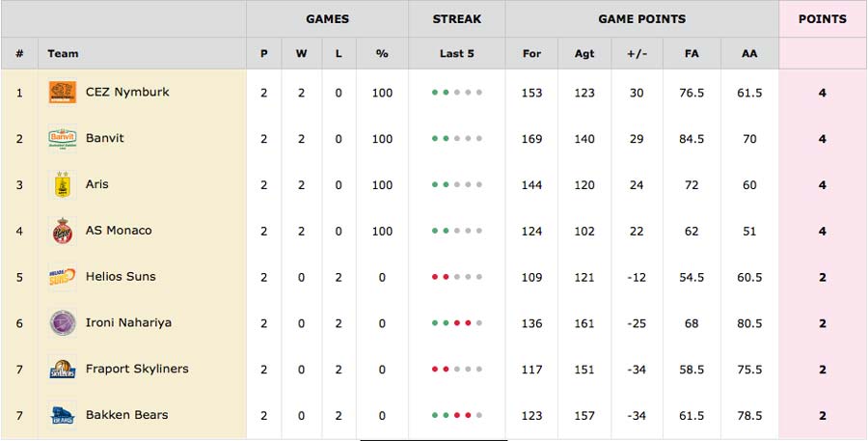868x441 pixels.
Task: Click the Last 5 streak column header
Action: (x=457, y=54)
